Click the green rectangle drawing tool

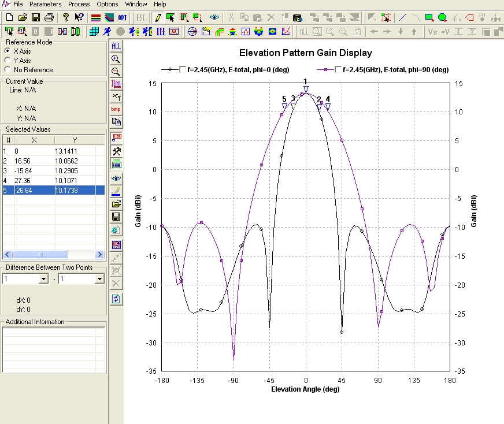[429, 17]
